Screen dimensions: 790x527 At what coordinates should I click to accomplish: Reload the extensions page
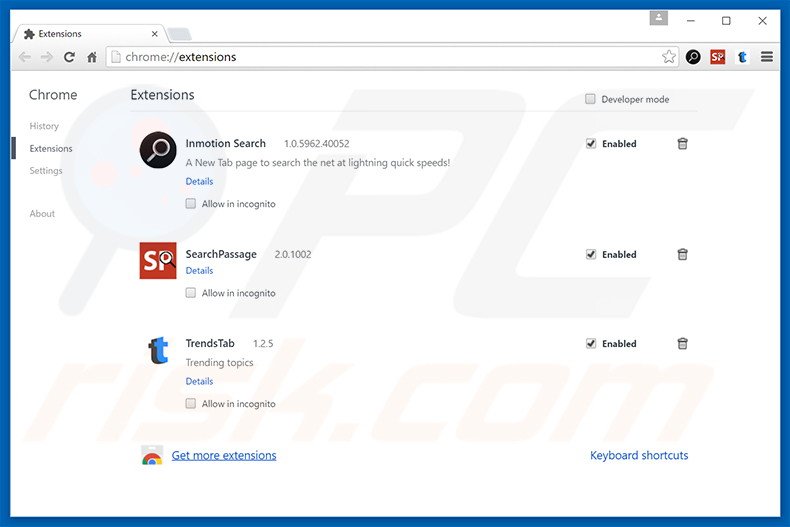(x=70, y=57)
